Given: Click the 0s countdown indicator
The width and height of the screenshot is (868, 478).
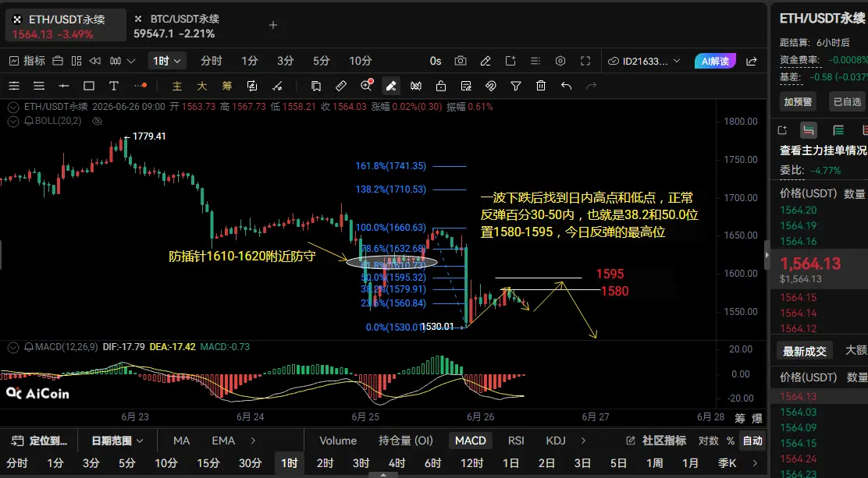Looking at the screenshot, I should pos(436,61).
